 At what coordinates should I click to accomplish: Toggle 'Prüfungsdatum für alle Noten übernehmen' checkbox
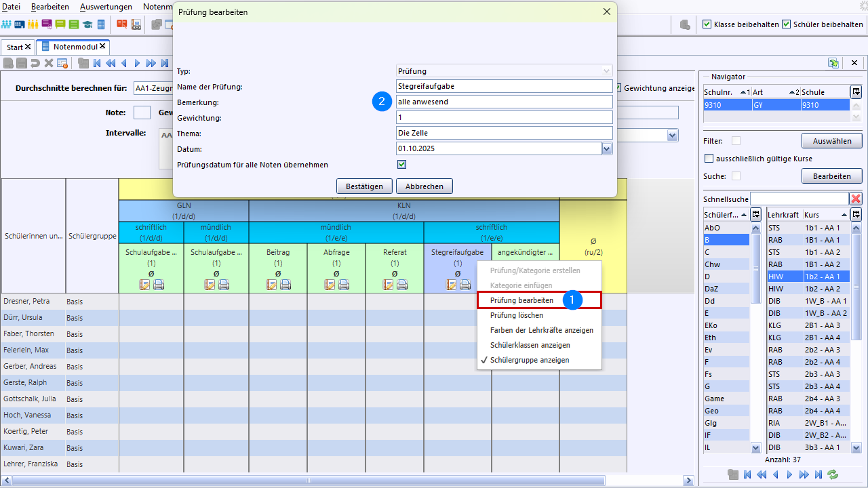pos(401,165)
